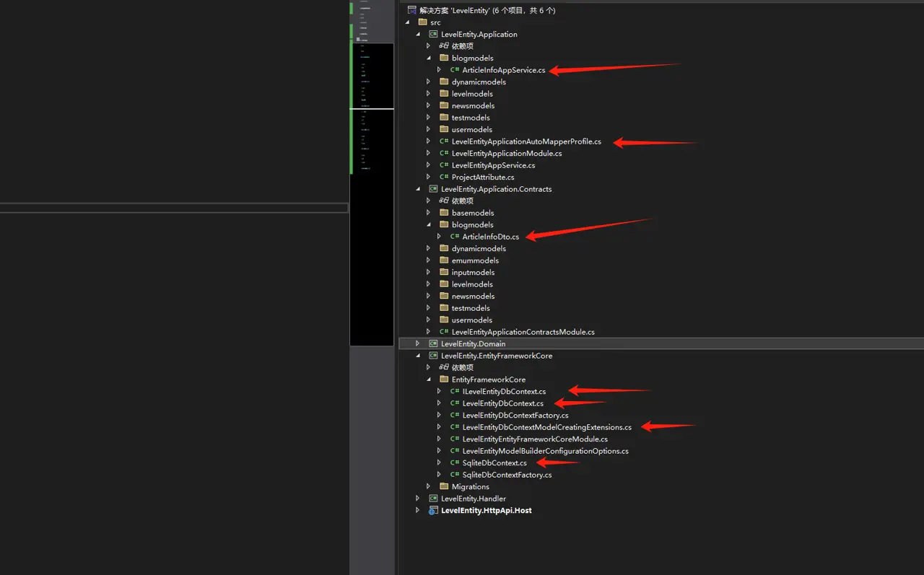Expand the LevelEntity.Domain project node
This screenshot has height=575, width=924.
tap(417, 343)
